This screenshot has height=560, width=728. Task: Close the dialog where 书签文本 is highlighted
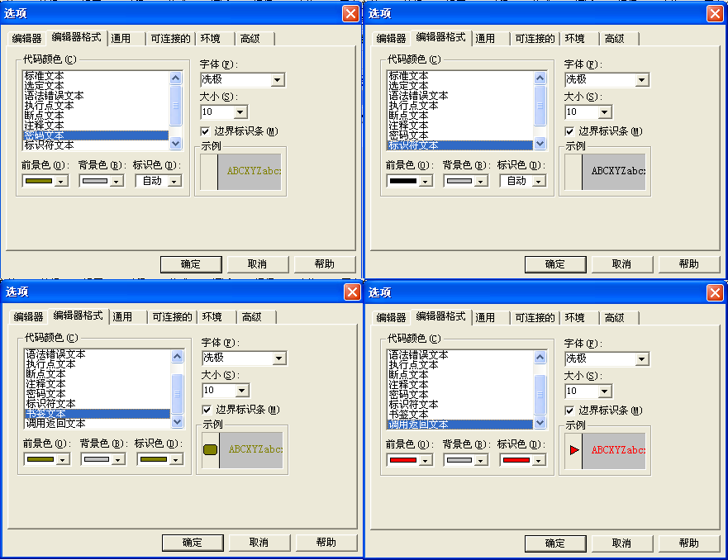point(352,292)
